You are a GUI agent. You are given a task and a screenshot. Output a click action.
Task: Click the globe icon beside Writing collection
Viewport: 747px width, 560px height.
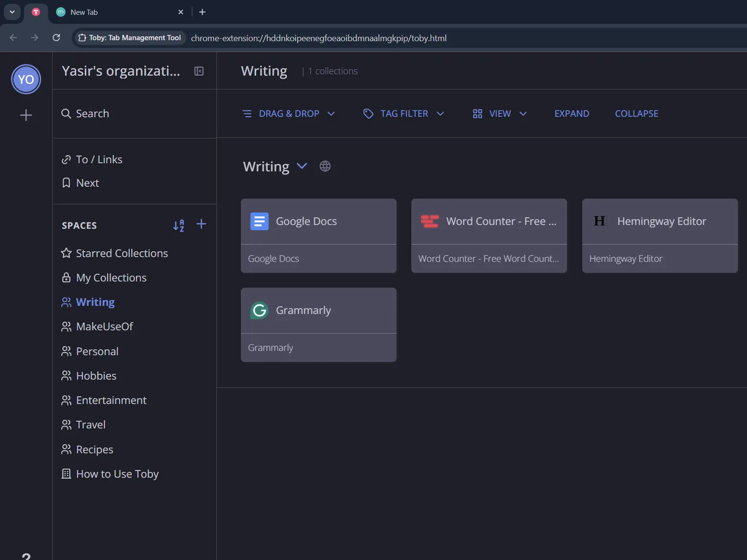coord(325,166)
